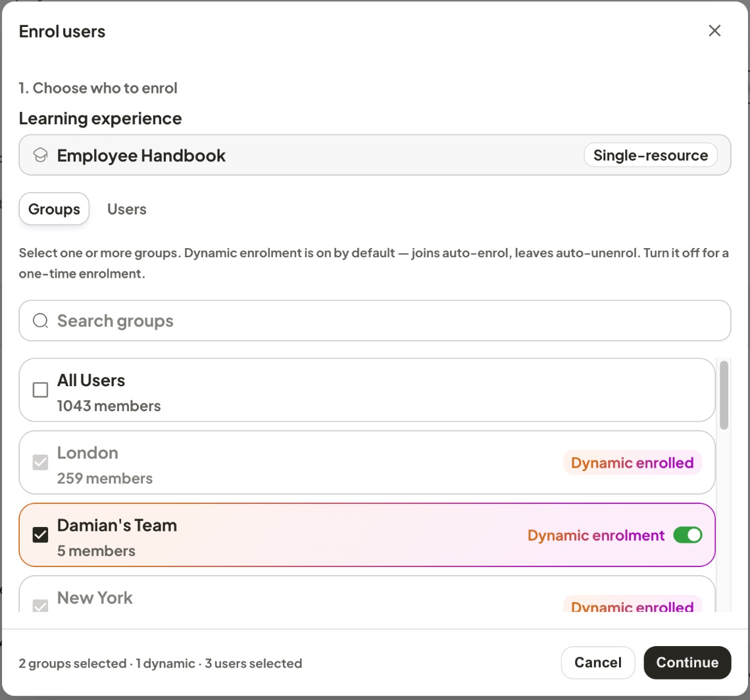The width and height of the screenshot is (750, 700).
Task: Click the Choose who to enrol step heading
Action: (x=98, y=88)
